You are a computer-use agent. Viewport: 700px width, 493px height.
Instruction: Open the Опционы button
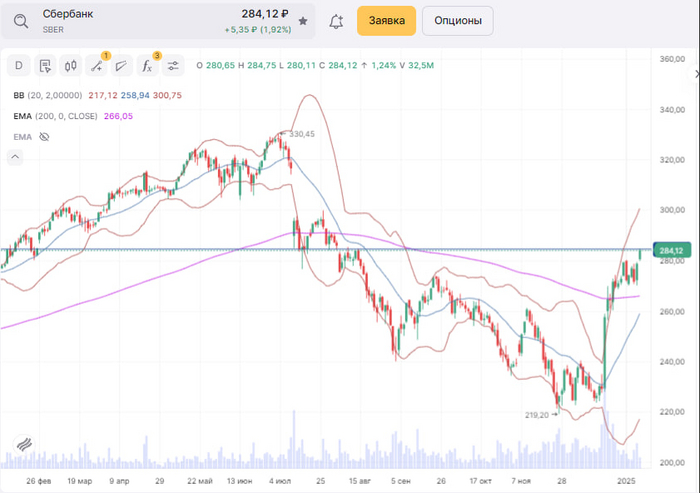(x=457, y=20)
